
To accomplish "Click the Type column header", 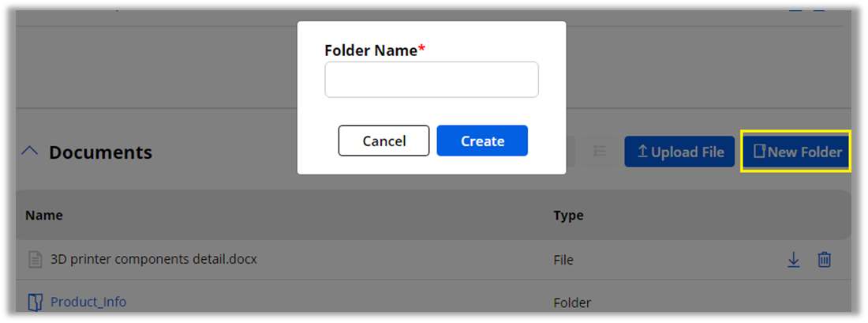I will click(x=568, y=215).
